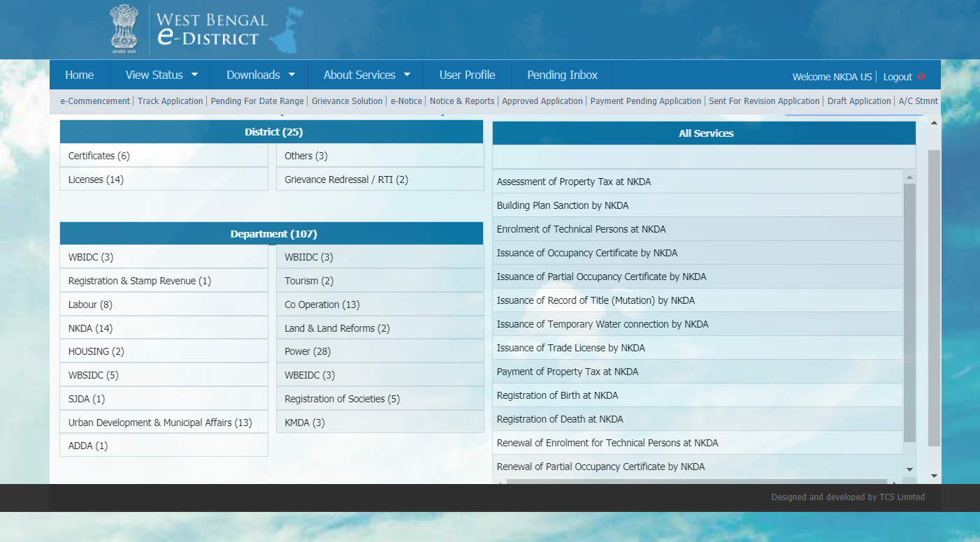Expand the About Services dropdown

click(x=366, y=75)
